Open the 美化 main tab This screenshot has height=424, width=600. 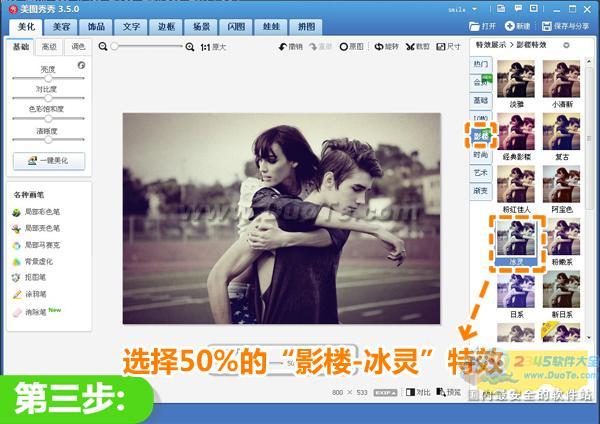click(x=26, y=27)
